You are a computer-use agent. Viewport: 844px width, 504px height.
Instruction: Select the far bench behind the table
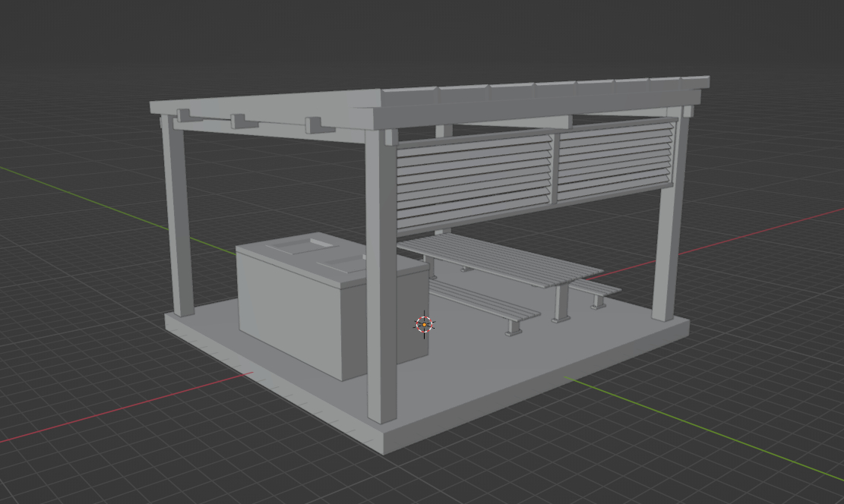point(596,288)
